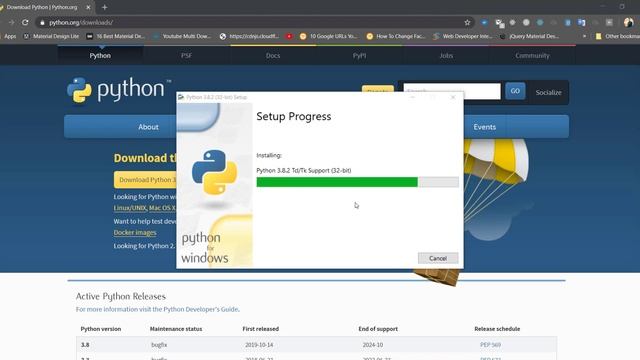The width and height of the screenshot is (640, 360).
Task: Click the Maintenance status column header
Action: [x=176, y=329]
